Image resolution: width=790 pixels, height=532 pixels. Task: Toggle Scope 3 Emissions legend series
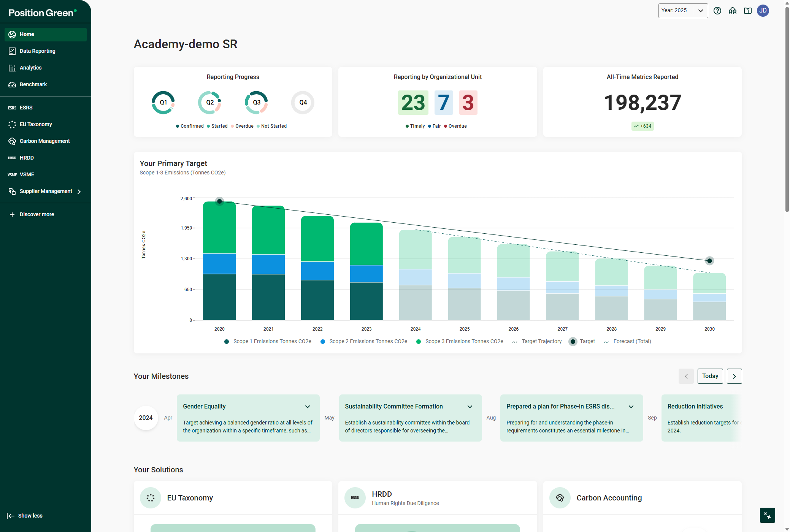(x=460, y=341)
